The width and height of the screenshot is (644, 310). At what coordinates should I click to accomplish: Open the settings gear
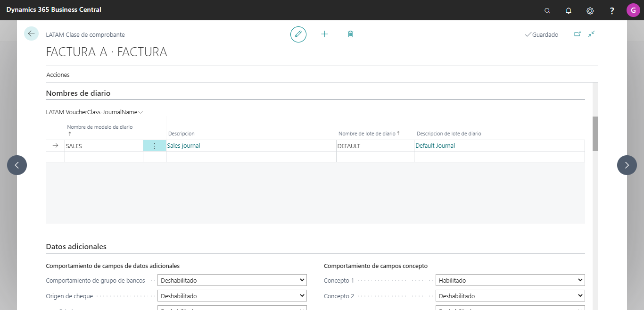pyautogui.click(x=590, y=10)
